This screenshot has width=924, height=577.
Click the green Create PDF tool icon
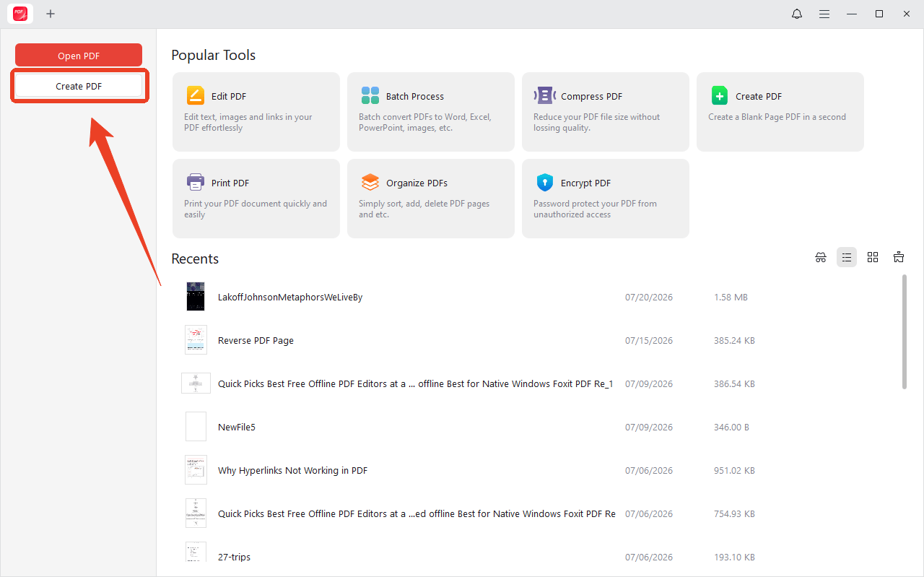coord(720,95)
